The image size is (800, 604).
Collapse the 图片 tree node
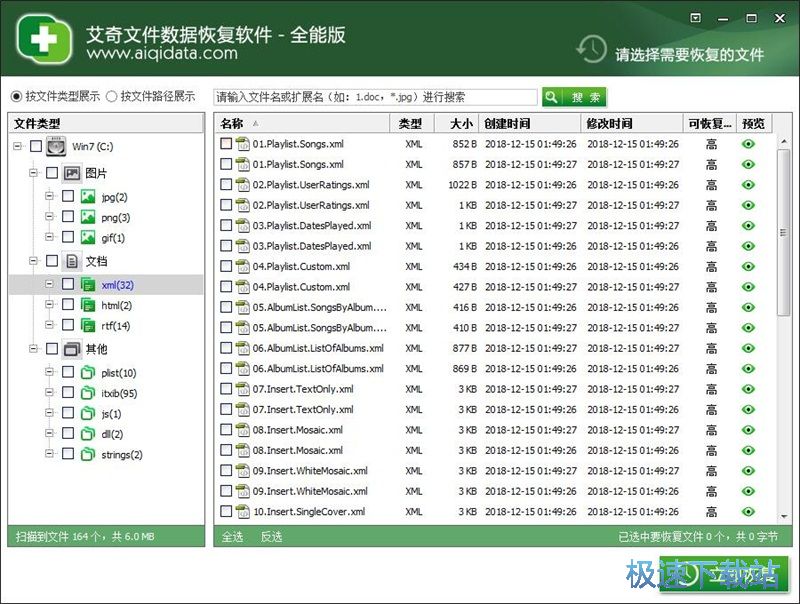[33, 173]
